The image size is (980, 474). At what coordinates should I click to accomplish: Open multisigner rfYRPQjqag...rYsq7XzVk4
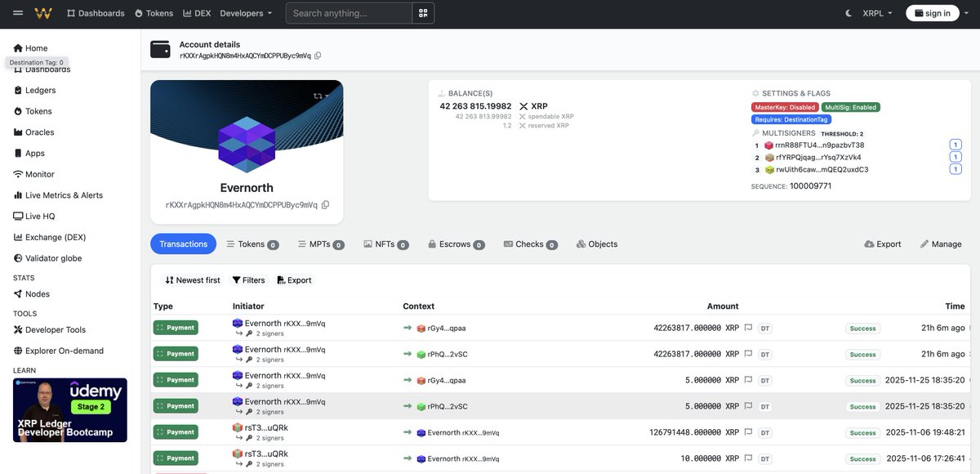[817, 158]
